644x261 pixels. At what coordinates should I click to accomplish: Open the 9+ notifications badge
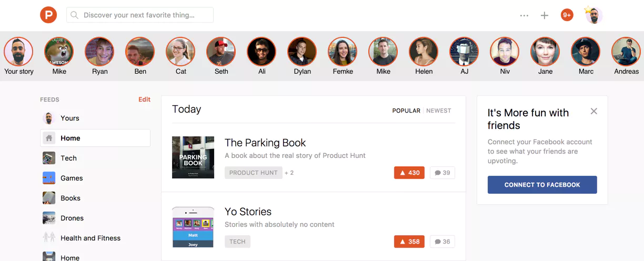[567, 15]
